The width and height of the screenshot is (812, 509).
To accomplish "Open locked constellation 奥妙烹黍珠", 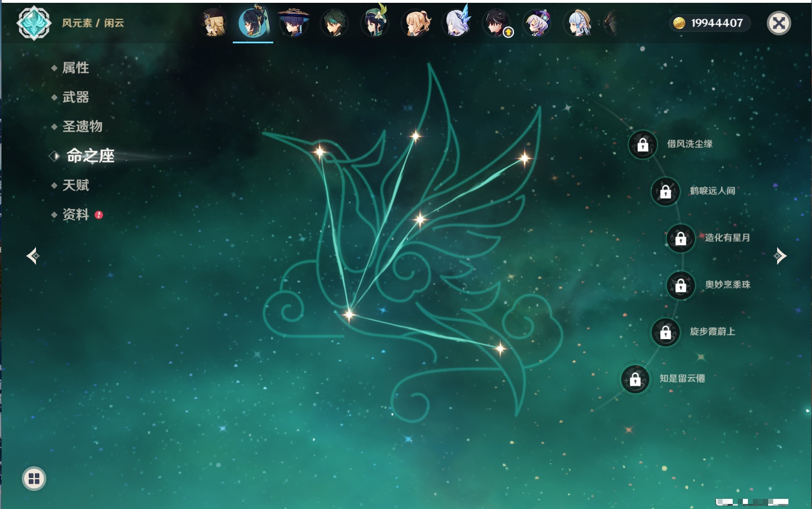I will pyautogui.click(x=681, y=285).
